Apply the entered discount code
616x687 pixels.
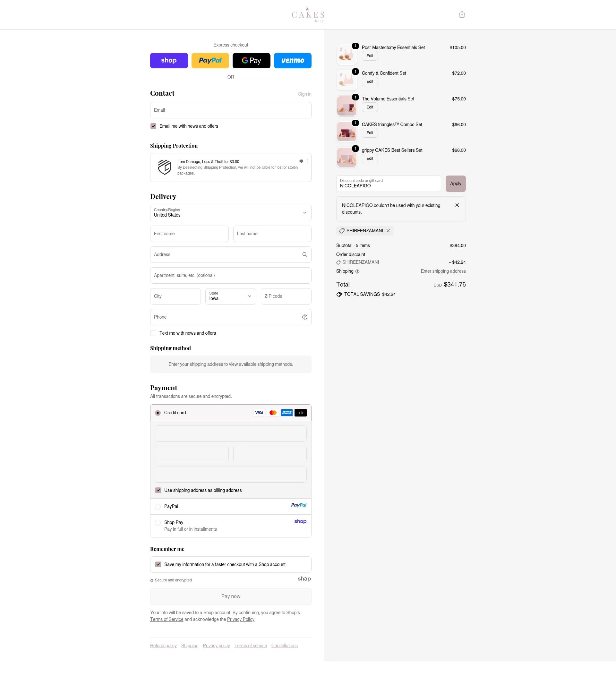point(456,184)
